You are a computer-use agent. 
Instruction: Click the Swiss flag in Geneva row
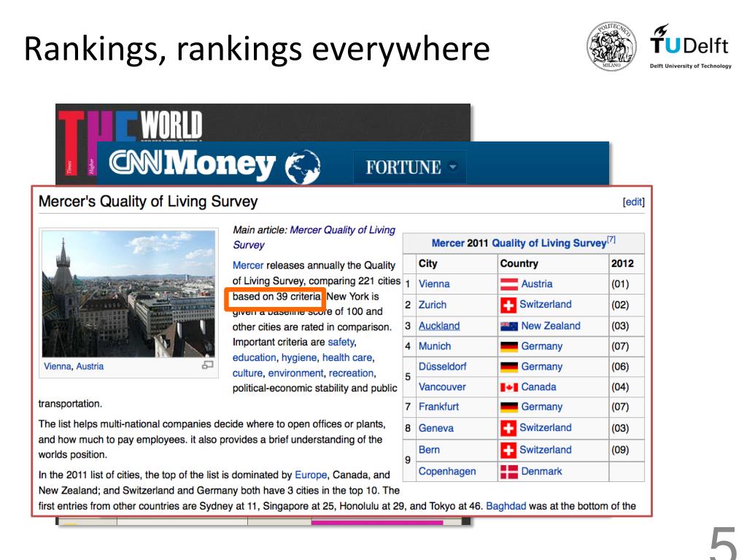(x=508, y=428)
